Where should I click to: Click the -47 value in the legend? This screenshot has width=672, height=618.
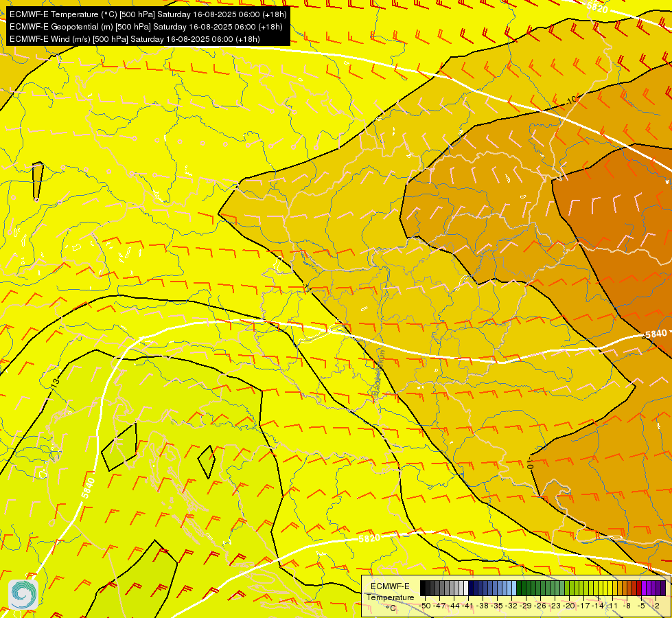[x=440, y=606]
